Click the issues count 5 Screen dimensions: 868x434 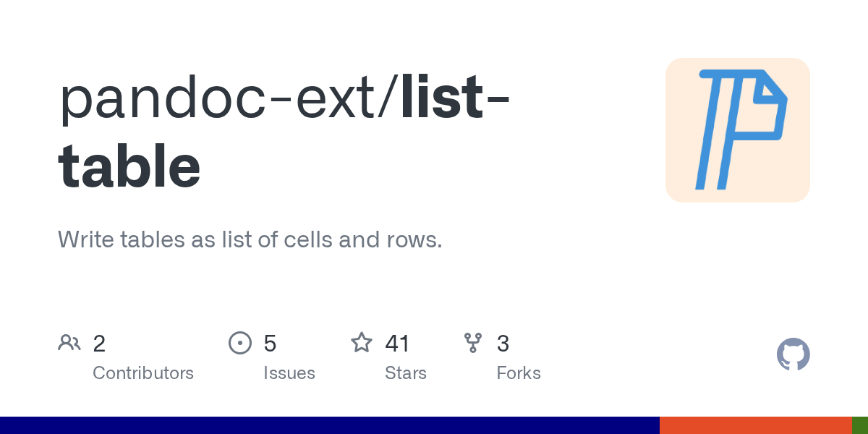pyautogui.click(x=270, y=344)
